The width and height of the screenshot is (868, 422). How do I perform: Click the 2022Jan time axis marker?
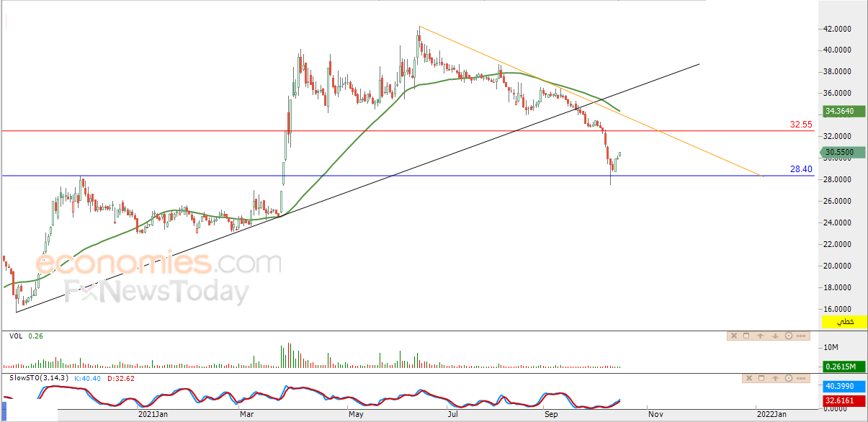click(x=771, y=415)
